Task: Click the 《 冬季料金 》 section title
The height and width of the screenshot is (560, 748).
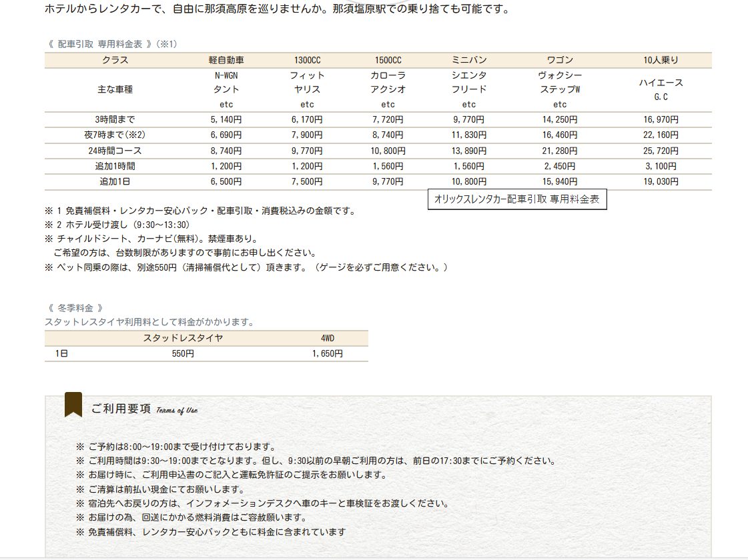Action: pos(75,308)
